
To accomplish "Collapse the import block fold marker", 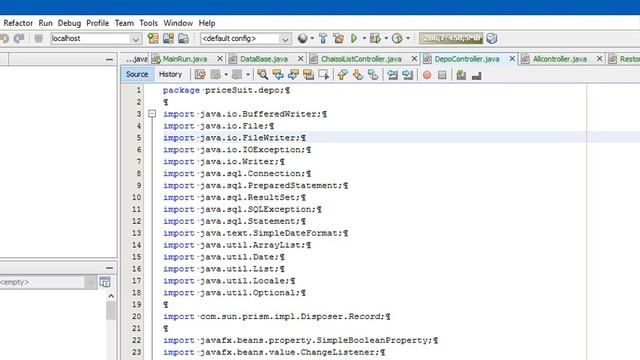I will (152, 114).
